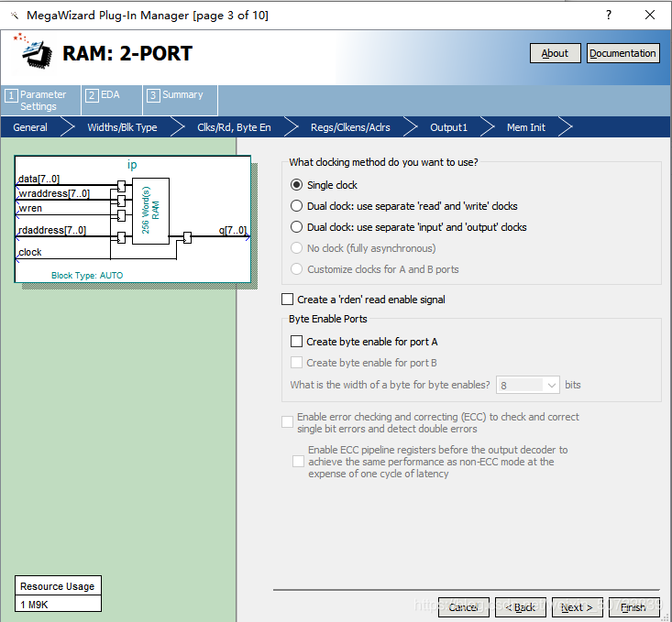
Task: Open the byte width dropdown showing 8
Action: click(527, 385)
